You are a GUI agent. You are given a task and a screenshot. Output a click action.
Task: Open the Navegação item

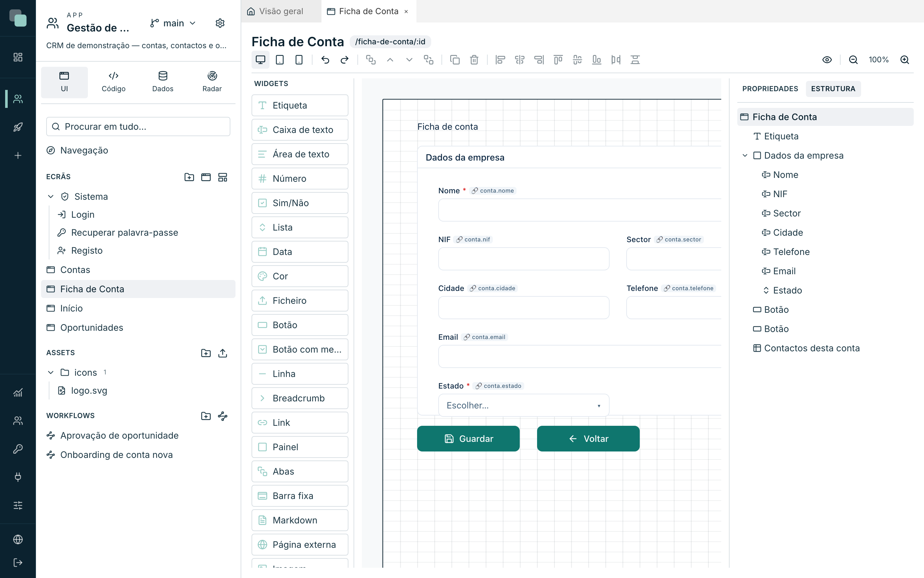click(138, 150)
